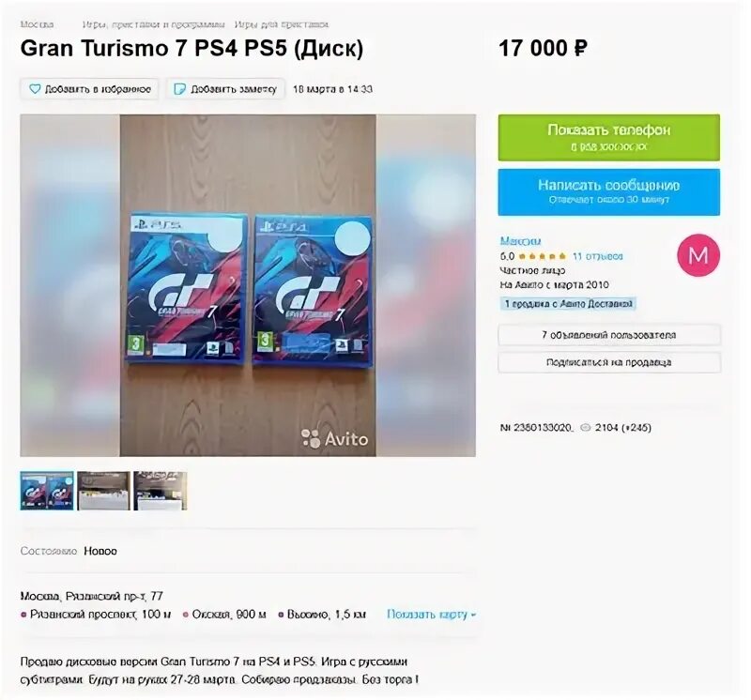Open Игры, приставки и программы breadcrumb
Screen dimensions: 751x700
coord(154,24)
